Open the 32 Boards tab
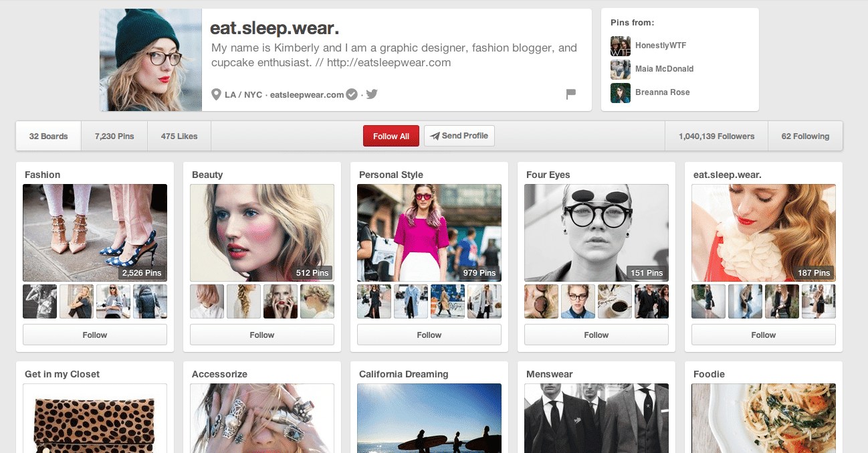Image resolution: width=868 pixels, height=453 pixels. pyautogui.click(x=49, y=136)
